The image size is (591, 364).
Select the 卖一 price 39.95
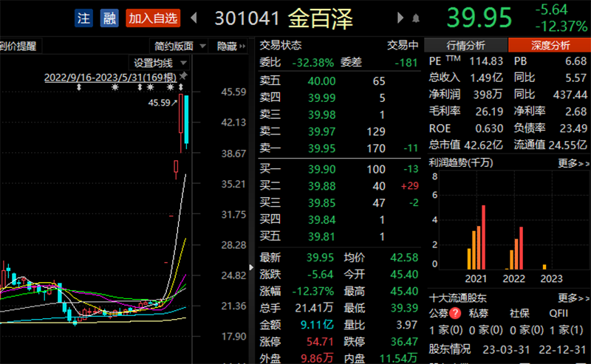tap(321, 148)
